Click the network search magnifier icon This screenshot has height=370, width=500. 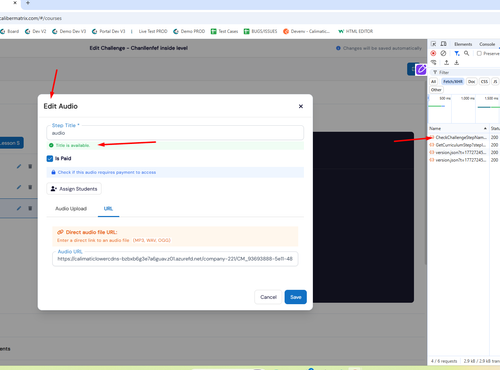pos(467,53)
